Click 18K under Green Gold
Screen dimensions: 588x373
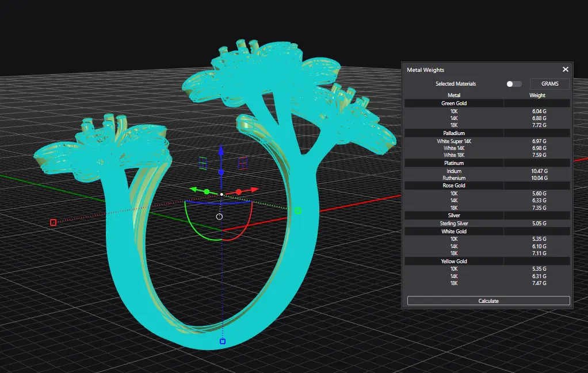pos(454,125)
